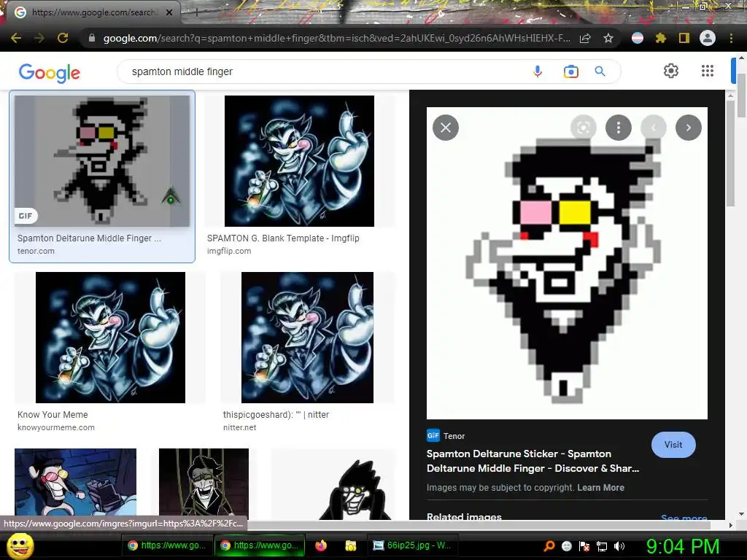Launch Firefox from the taskbar

tap(321, 545)
